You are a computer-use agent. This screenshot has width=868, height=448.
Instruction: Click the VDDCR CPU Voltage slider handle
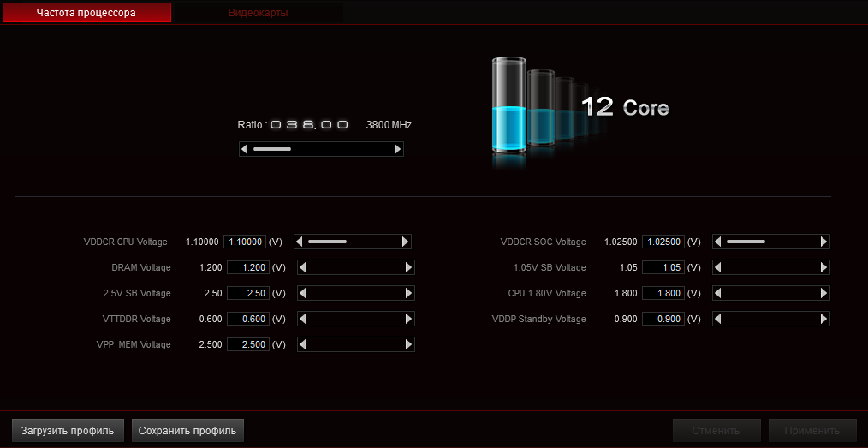click(327, 242)
